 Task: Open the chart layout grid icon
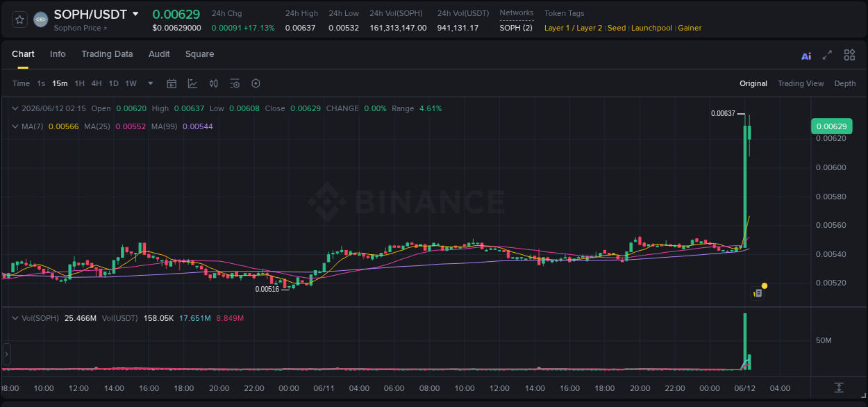pos(849,55)
